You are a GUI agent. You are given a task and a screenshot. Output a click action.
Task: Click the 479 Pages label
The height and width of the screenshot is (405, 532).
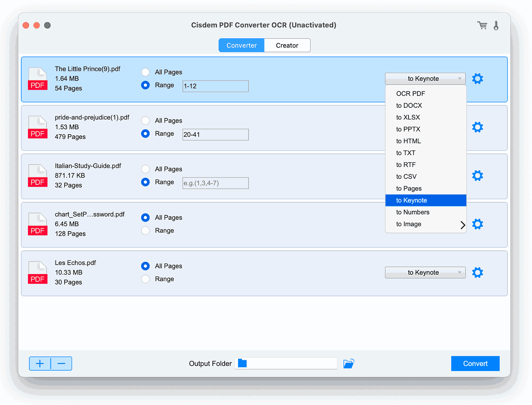70,137
